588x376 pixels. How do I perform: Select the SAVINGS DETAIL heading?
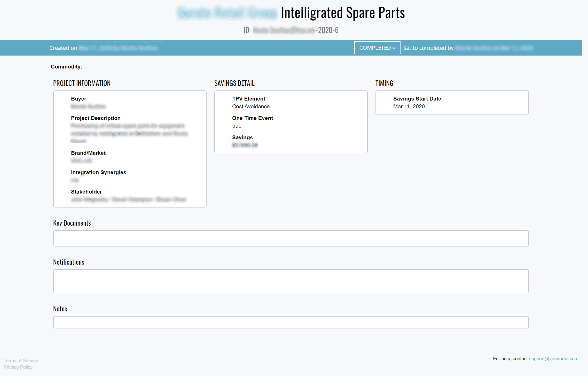[x=234, y=83]
